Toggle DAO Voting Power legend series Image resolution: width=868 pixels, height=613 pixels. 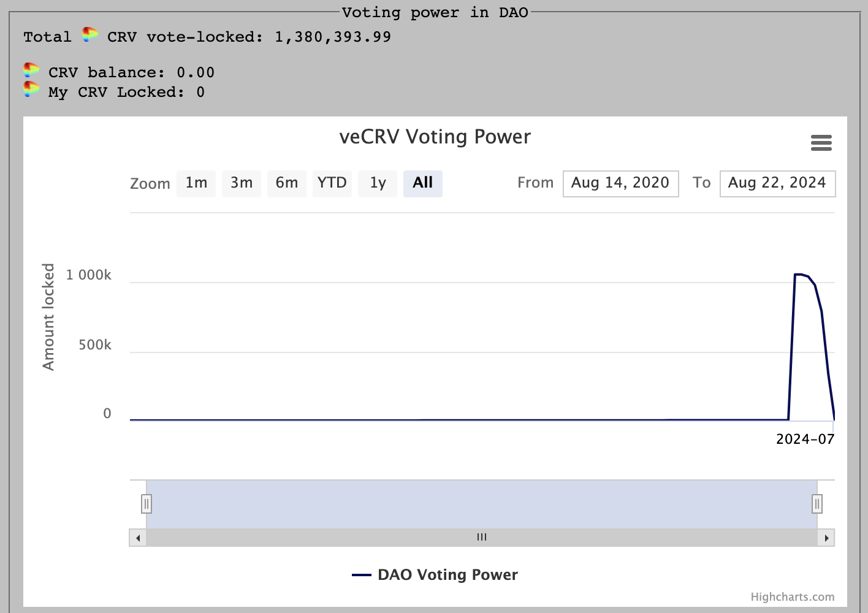[447, 575]
